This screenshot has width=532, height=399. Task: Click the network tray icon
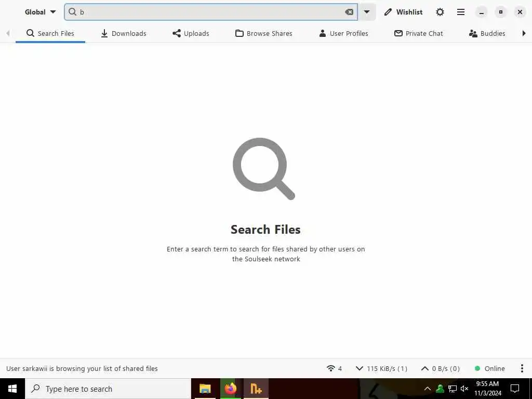pos(453,389)
